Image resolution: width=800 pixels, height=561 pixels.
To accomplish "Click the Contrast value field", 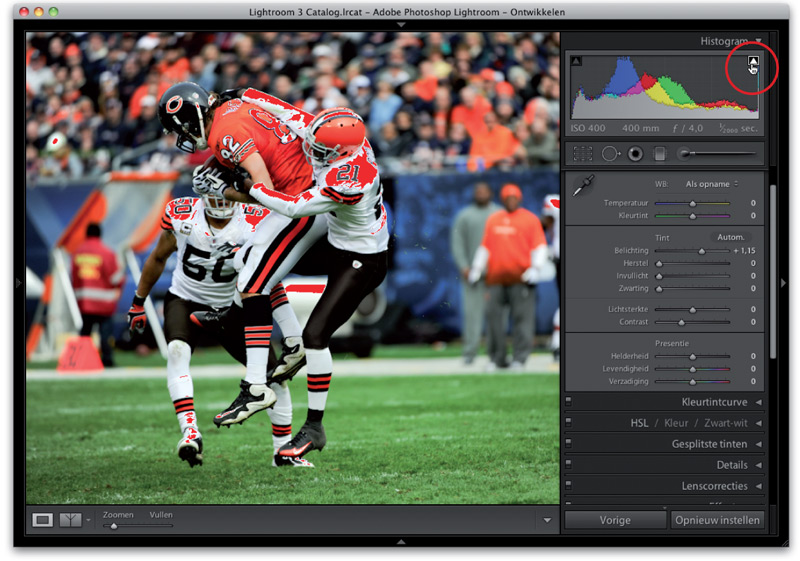I will [753, 322].
